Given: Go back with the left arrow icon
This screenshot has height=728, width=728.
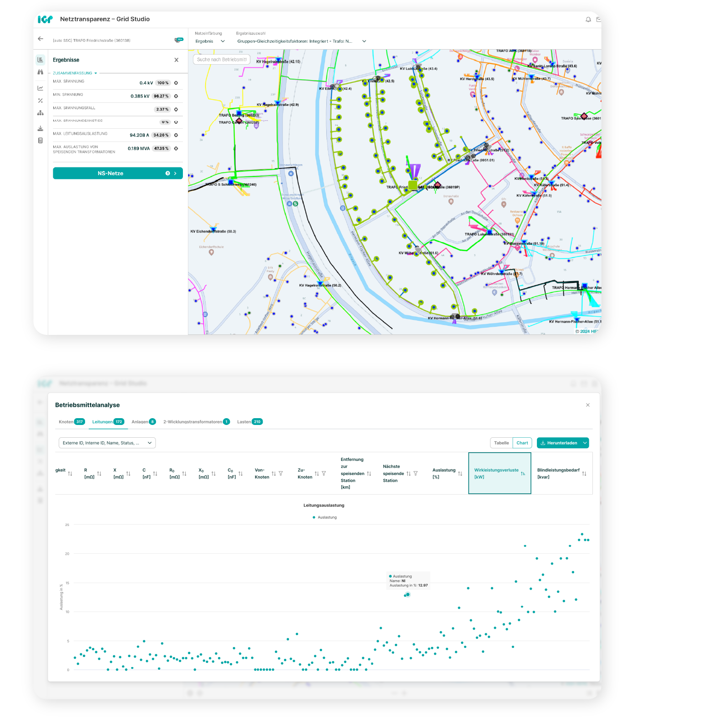Looking at the screenshot, I should [40, 39].
